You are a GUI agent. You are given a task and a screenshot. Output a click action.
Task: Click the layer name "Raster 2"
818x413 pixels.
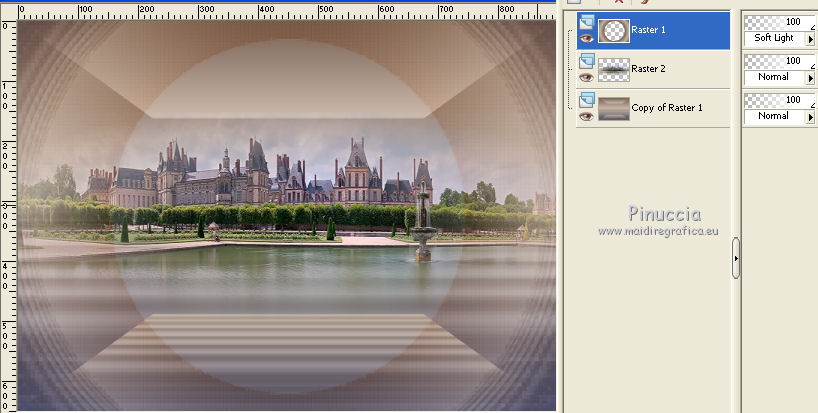(x=648, y=68)
